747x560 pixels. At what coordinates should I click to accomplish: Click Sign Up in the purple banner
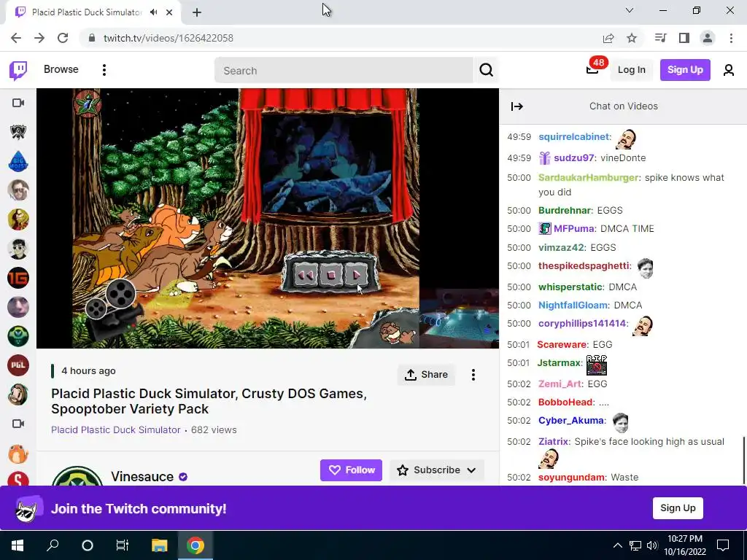click(678, 508)
